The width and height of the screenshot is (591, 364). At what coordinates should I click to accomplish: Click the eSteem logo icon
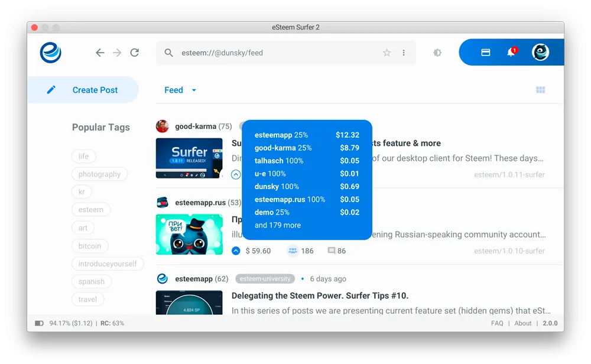50,53
